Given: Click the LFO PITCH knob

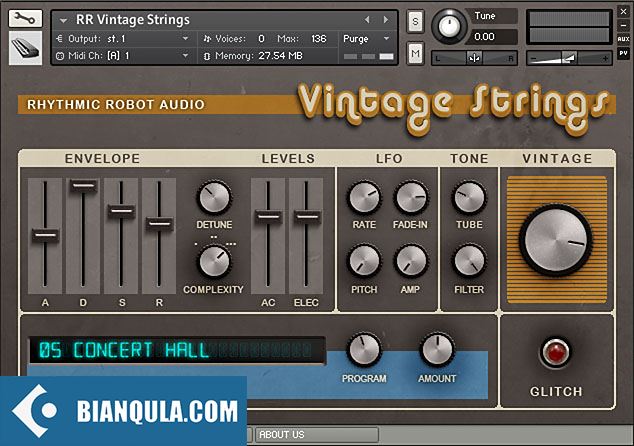Looking at the screenshot, I should 364,261.
